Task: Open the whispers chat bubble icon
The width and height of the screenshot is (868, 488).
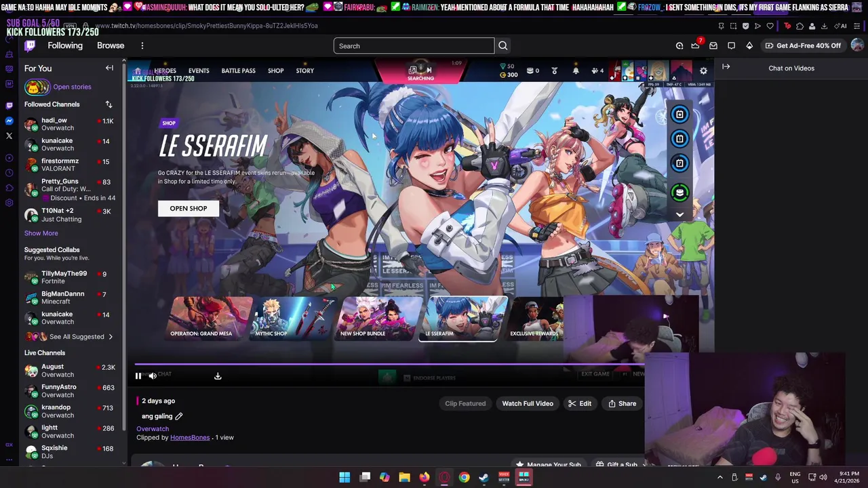Action: pyautogui.click(x=731, y=45)
